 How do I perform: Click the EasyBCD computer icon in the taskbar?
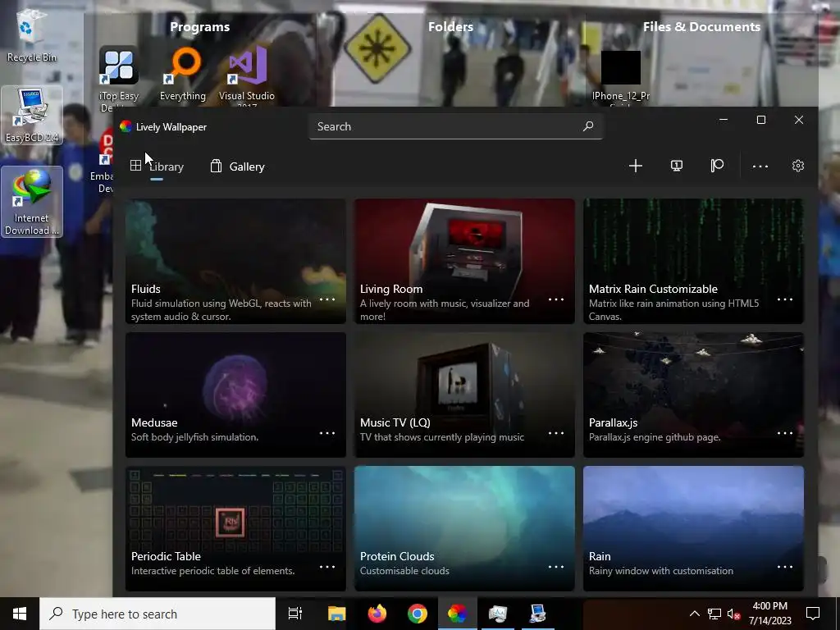pos(537,614)
